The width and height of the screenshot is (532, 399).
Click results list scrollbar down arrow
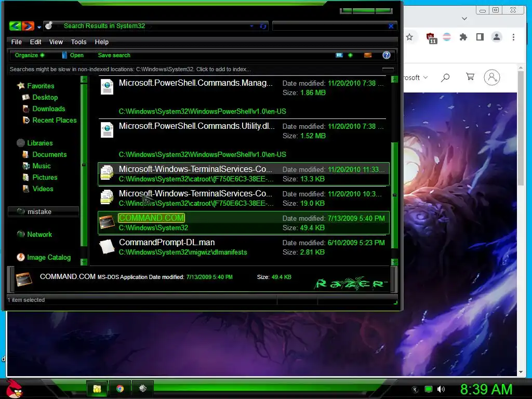click(x=394, y=262)
